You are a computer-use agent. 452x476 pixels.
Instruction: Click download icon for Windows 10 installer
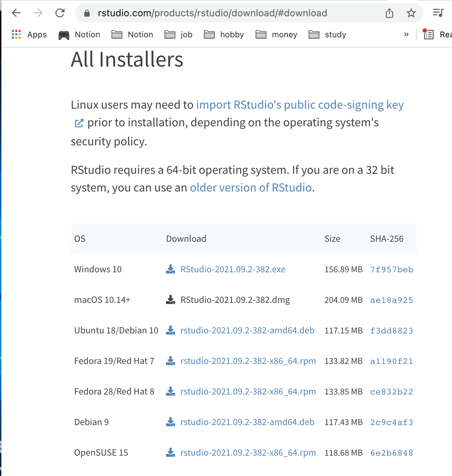coord(170,269)
